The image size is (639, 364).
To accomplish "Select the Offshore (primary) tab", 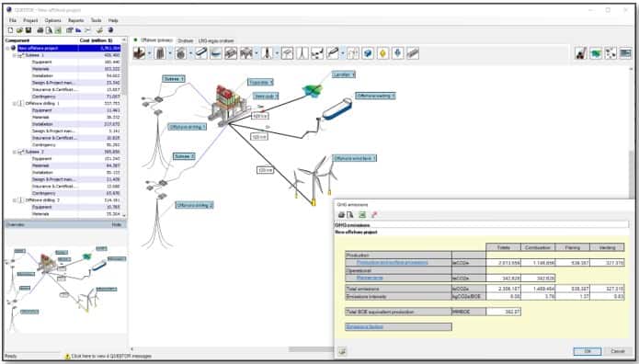I will (156, 40).
